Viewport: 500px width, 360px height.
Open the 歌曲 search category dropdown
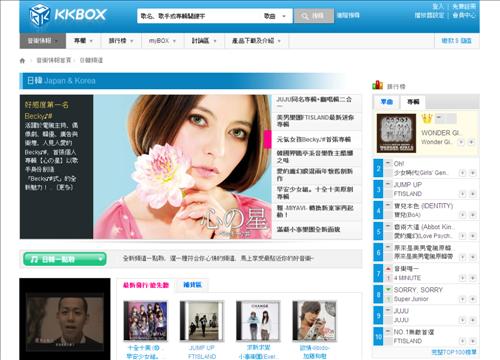(x=275, y=16)
